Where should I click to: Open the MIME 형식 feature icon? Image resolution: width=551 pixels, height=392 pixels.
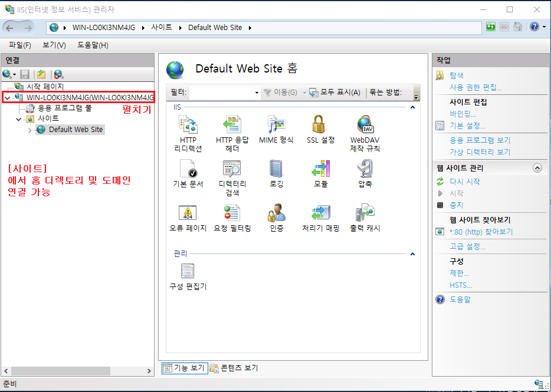pyautogui.click(x=276, y=125)
